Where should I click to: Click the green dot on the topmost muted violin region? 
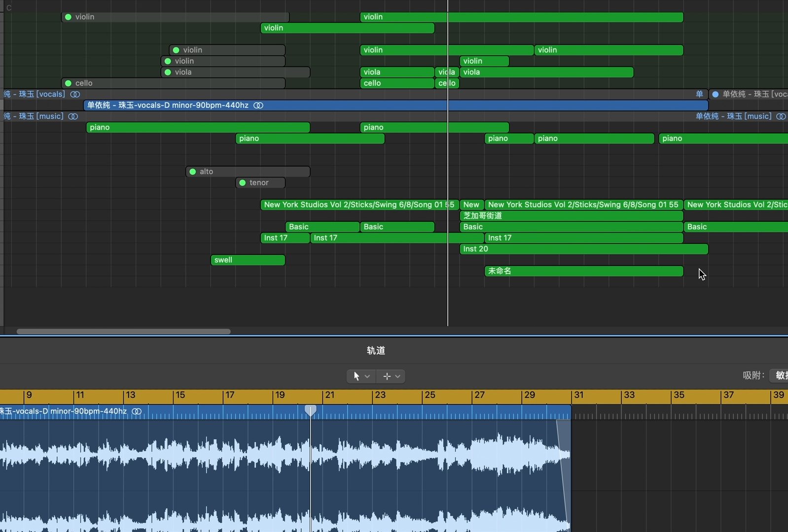pyautogui.click(x=69, y=17)
